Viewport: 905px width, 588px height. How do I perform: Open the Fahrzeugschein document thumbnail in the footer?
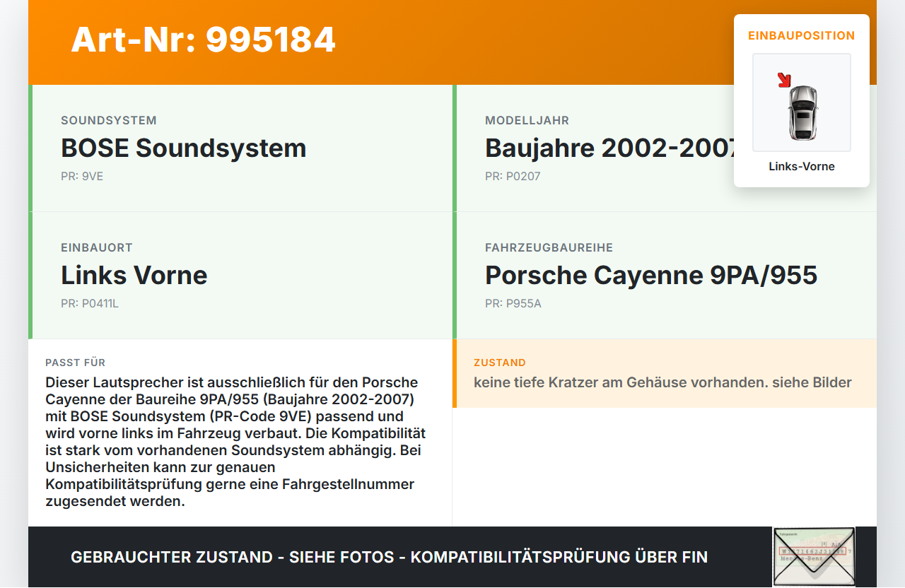point(813,557)
